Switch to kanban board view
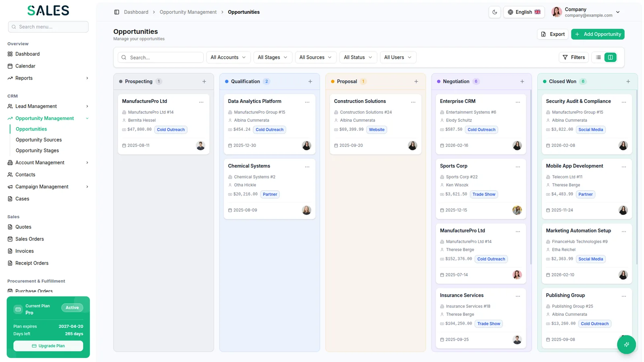The height and width of the screenshot is (362, 644). (x=611, y=58)
